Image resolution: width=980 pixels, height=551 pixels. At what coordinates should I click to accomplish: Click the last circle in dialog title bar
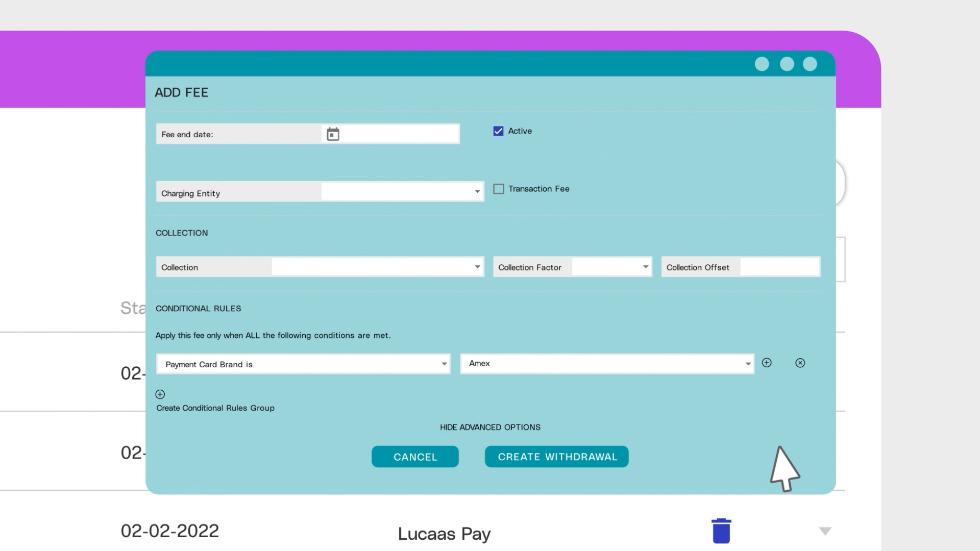pos(810,64)
